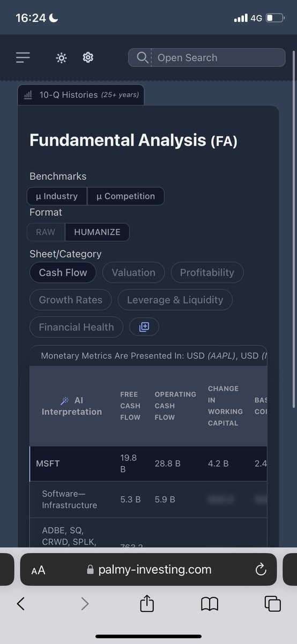Enable the µ Competition benchmark
This screenshot has width=297, height=644.
point(125,196)
